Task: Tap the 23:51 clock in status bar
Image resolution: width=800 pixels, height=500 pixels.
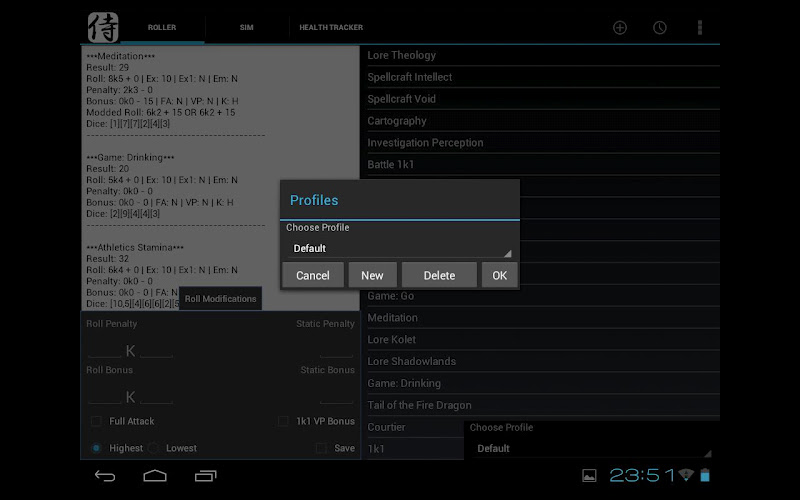Action: (x=642, y=476)
